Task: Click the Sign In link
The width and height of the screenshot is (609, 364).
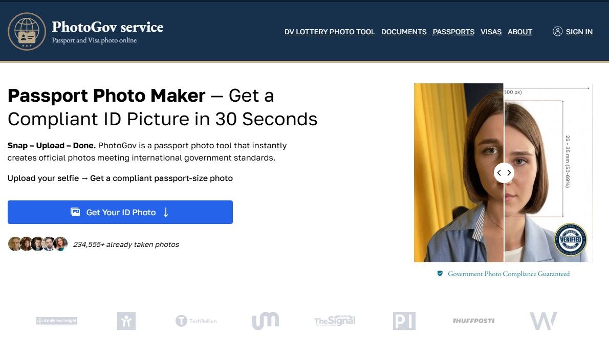Action: (x=579, y=32)
